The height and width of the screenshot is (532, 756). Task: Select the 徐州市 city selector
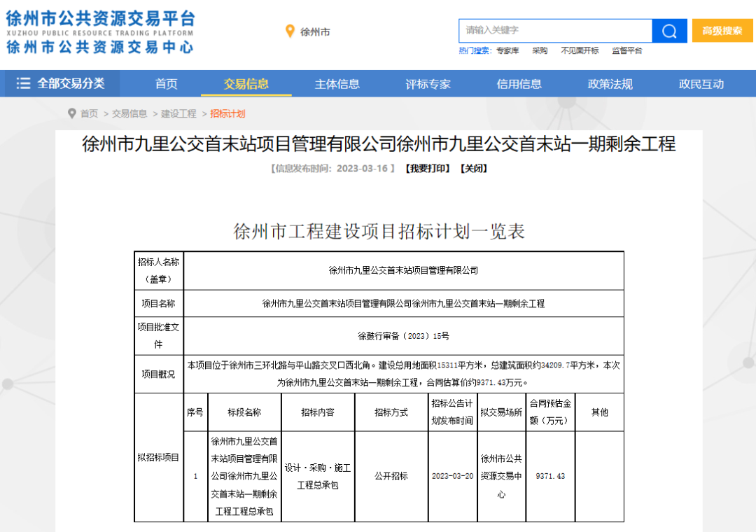tap(315, 31)
